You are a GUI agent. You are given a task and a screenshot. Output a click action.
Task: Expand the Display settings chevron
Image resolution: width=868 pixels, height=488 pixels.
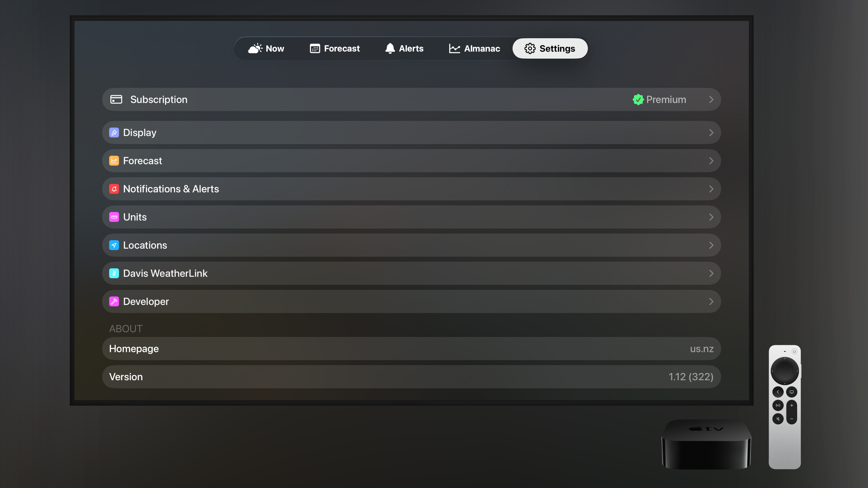tap(712, 132)
